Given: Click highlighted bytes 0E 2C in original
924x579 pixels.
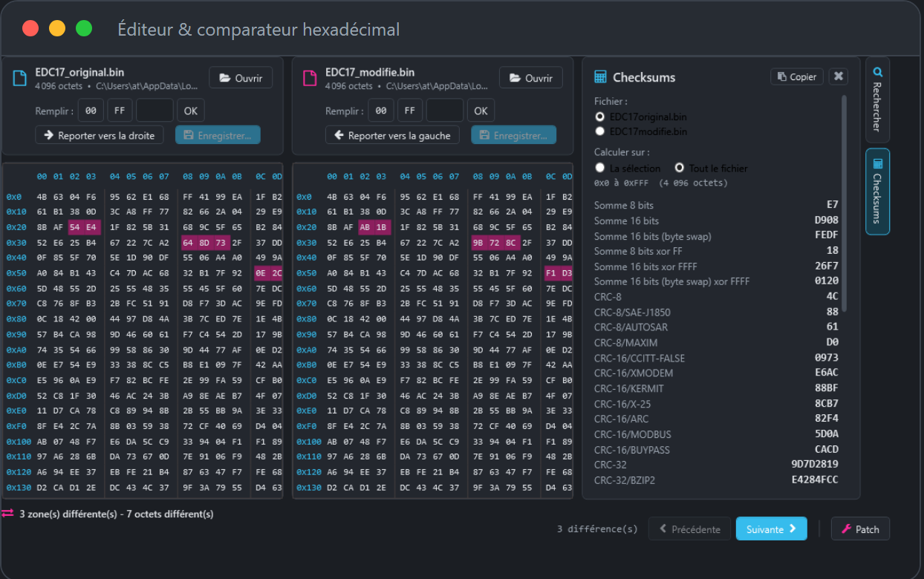Looking at the screenshot, I should [268, 273].
